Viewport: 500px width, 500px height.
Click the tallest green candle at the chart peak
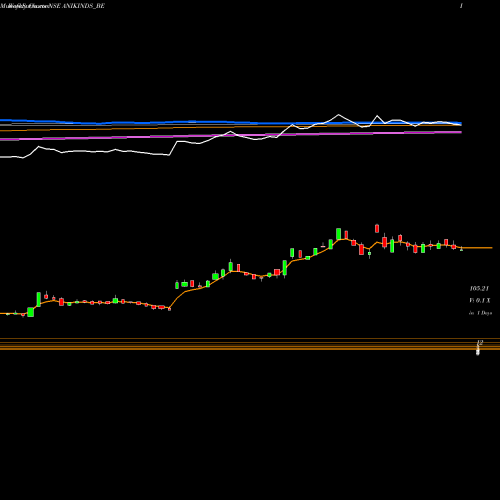click(x=339, y=234)
